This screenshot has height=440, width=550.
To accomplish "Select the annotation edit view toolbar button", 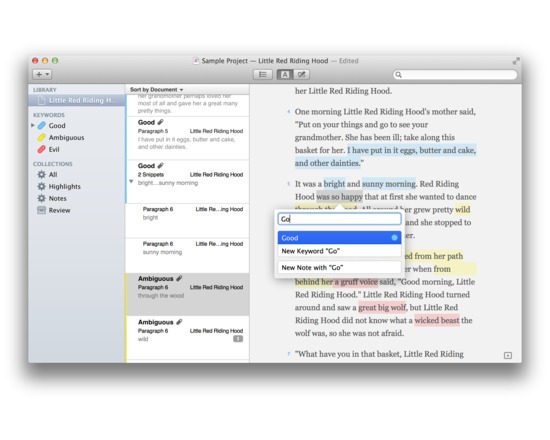I will [301, 74].
